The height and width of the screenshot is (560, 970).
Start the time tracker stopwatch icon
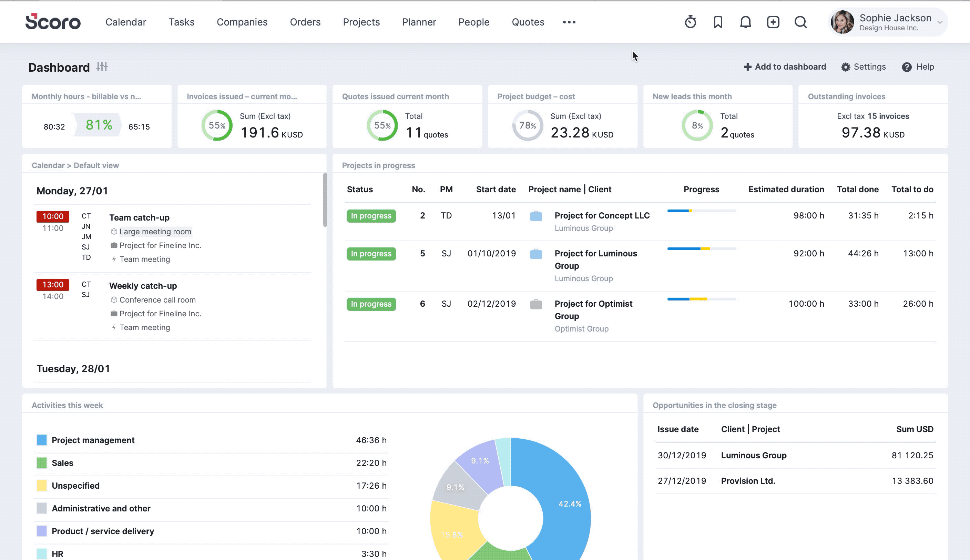coord(690,22)
